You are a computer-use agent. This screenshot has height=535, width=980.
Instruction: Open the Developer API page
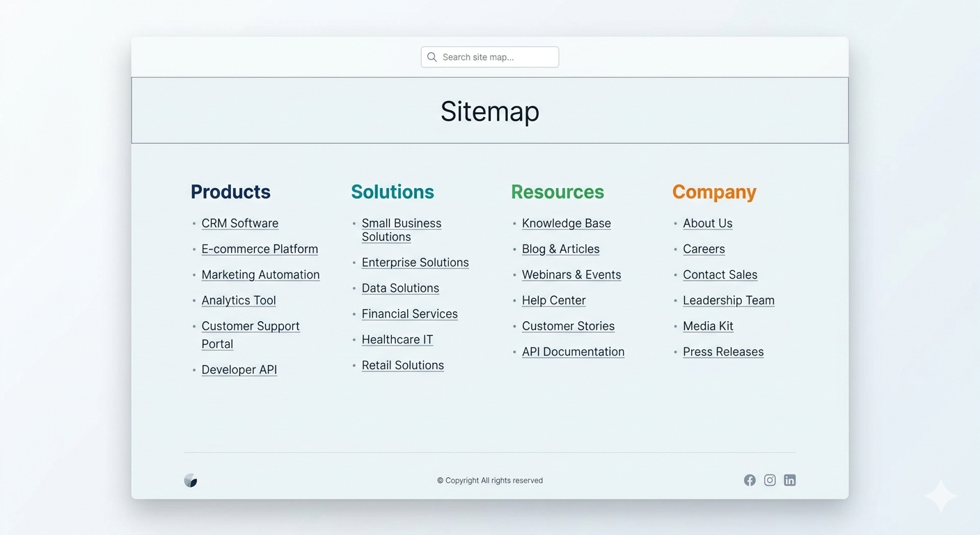pos(239,369)
